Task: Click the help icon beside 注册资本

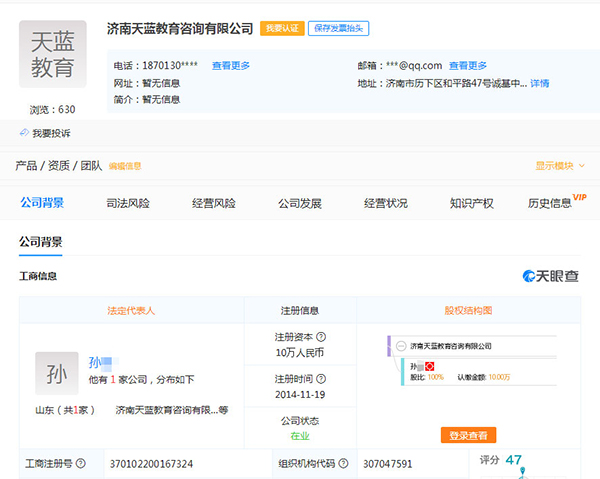Action: 321,337
